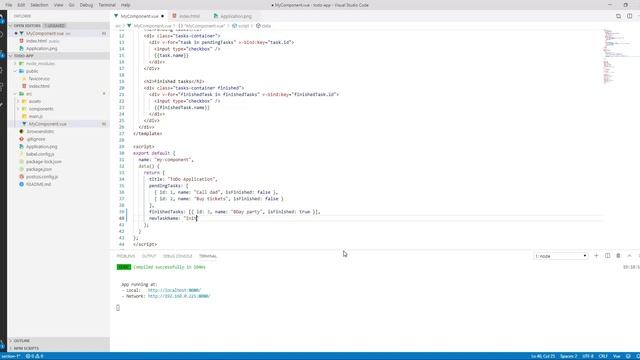
Task: Click the Vue icon on MyComponent.vue tab
Action: point(116,16)
